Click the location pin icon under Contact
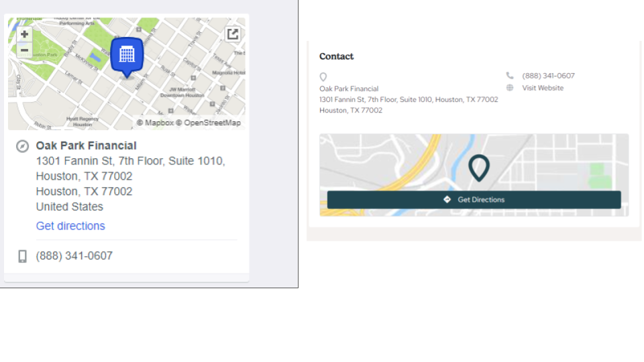Viewport: 644px width, 362px height. (323, 76)
